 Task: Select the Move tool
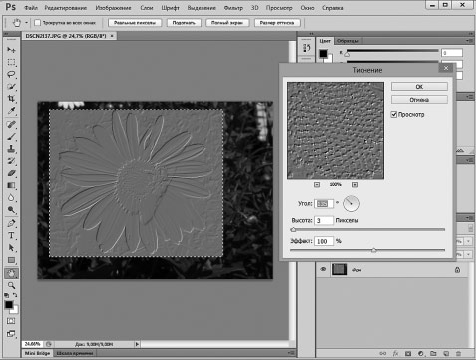(11, 50)
